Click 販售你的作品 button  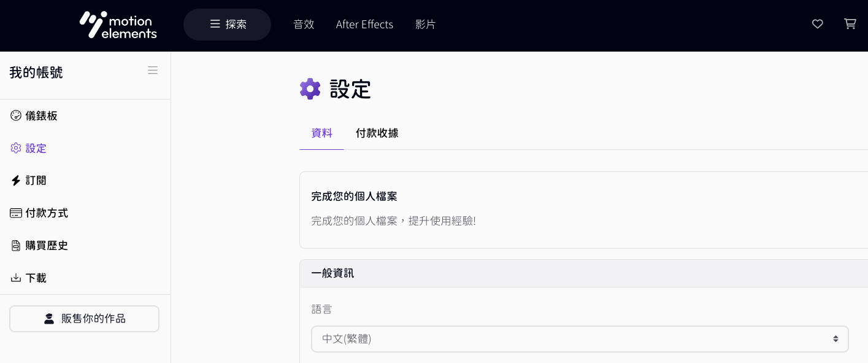point(85,319)
